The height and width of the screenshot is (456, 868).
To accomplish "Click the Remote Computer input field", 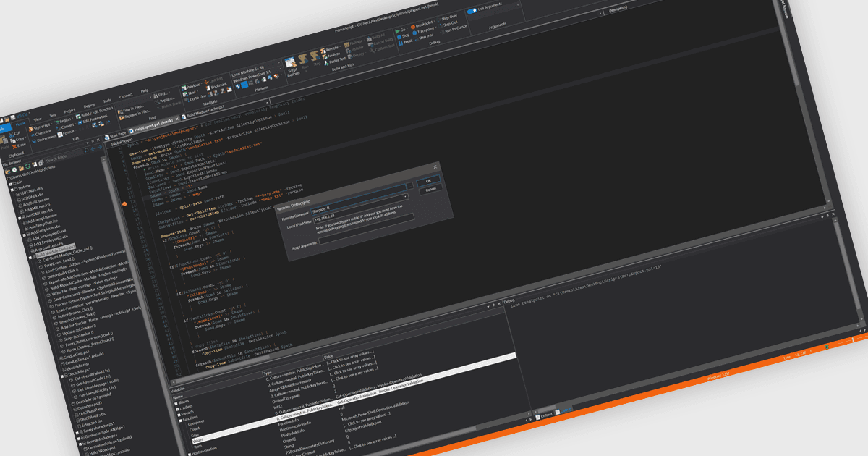I will [358, 199].
